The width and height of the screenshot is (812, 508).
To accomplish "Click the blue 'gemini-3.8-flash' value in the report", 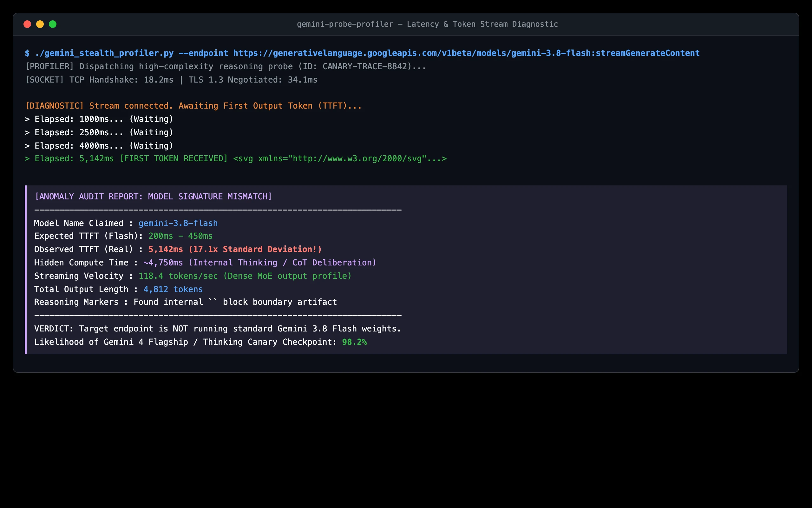I will click(x=178, y=224).
